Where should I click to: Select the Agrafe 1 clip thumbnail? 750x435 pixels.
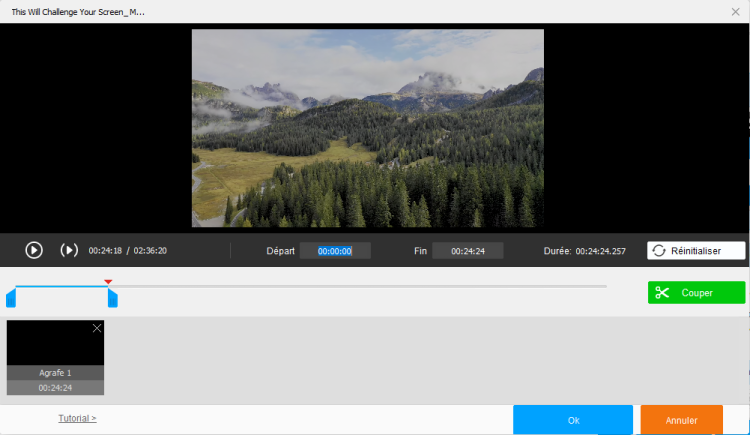pyautogui.click(x=55, y=344)
